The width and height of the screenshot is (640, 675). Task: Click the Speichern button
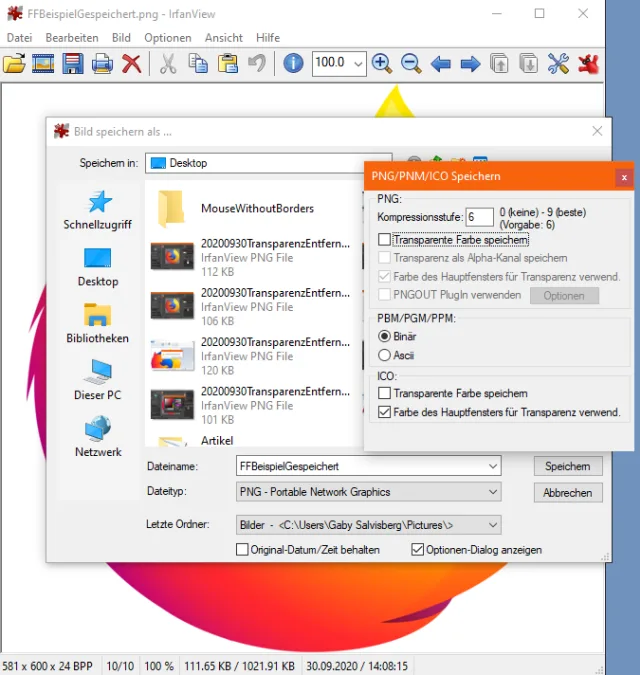coord(568,466)
